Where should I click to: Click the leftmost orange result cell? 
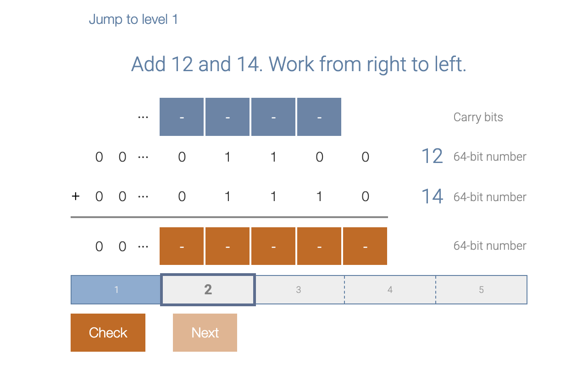click(x=182, y=246)
